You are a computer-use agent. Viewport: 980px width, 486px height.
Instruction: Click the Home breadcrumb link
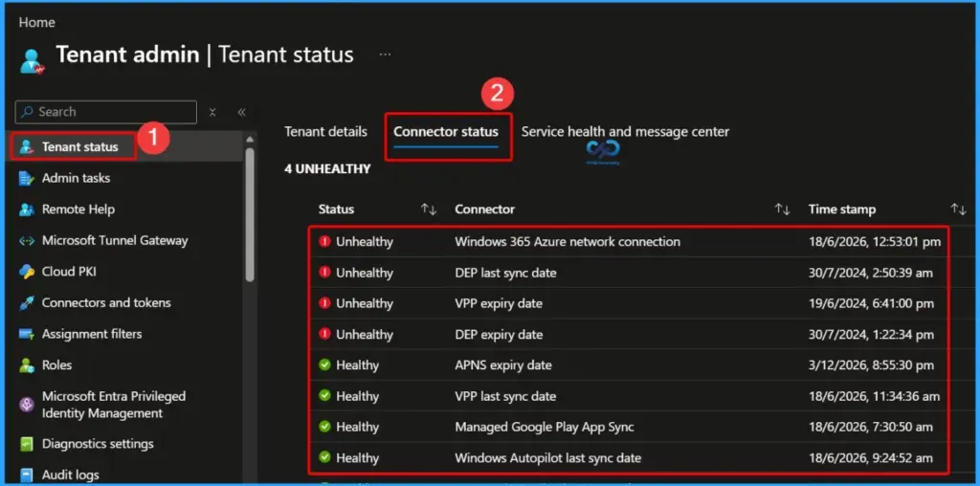click(37, 23)
